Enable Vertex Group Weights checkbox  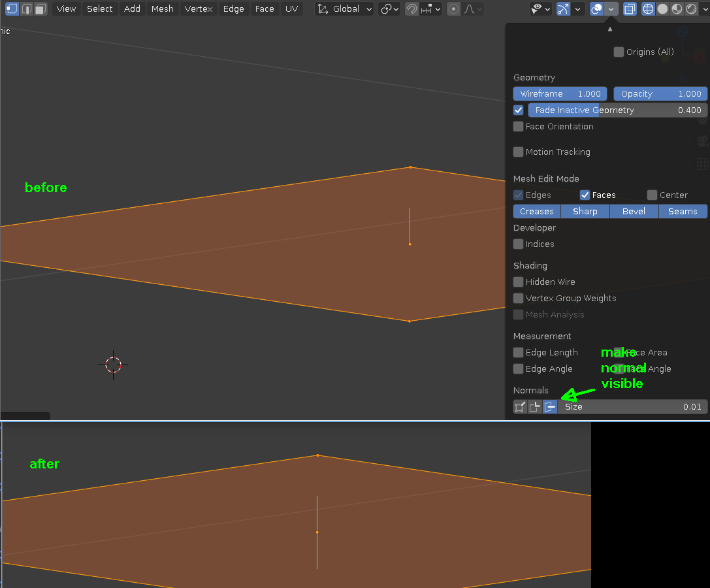point(519,299)
